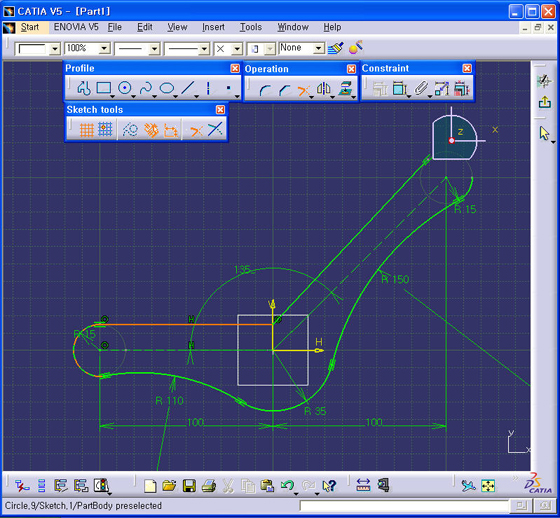Open the Insert menu

pos(213,27)
